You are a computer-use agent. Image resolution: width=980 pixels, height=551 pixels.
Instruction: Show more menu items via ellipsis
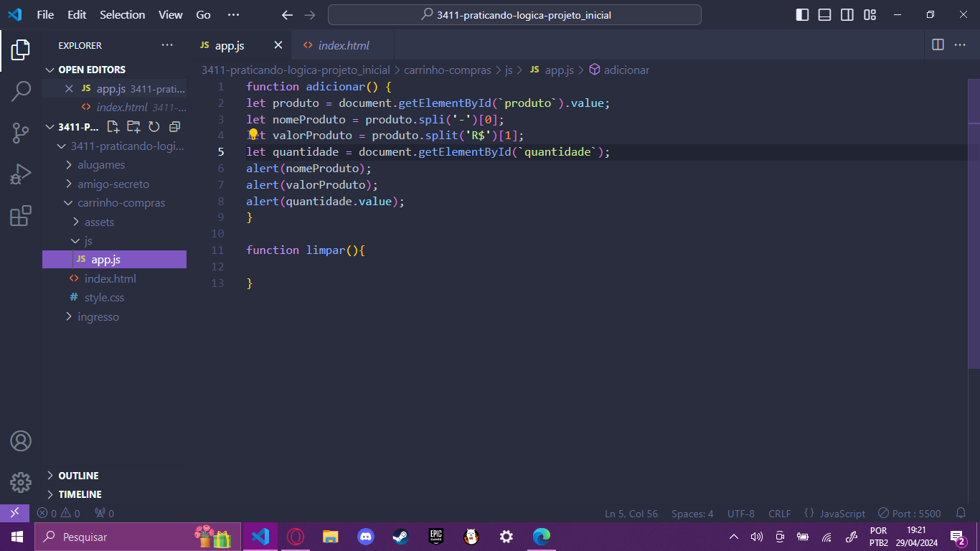coord(233,15)
